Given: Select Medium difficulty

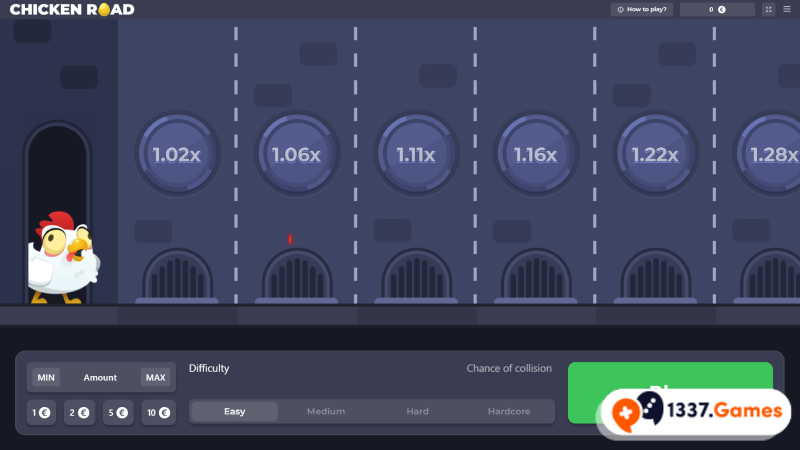Looking at the screenshot, I should (326, 411).
